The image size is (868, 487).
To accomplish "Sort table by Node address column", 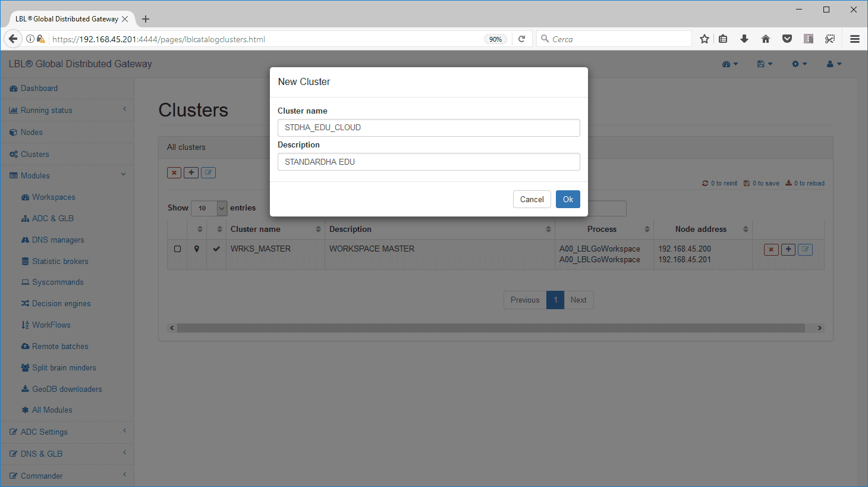I will click(703, 229).
